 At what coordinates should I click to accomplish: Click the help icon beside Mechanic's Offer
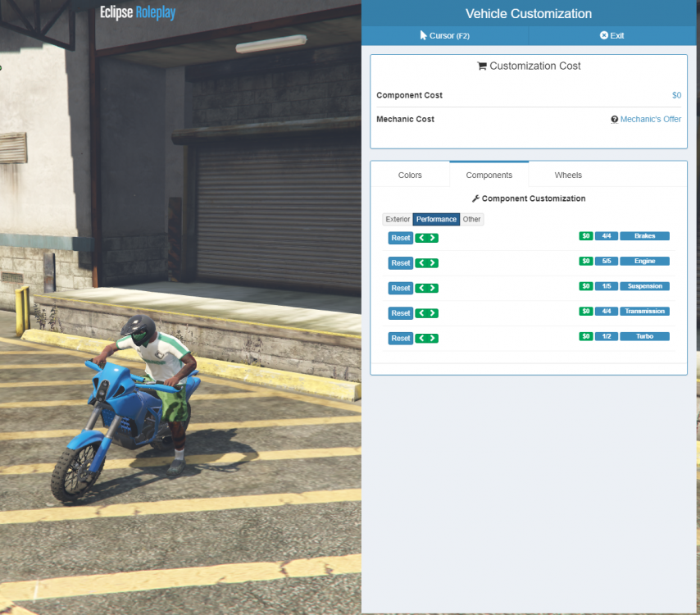tap(614, 119)
